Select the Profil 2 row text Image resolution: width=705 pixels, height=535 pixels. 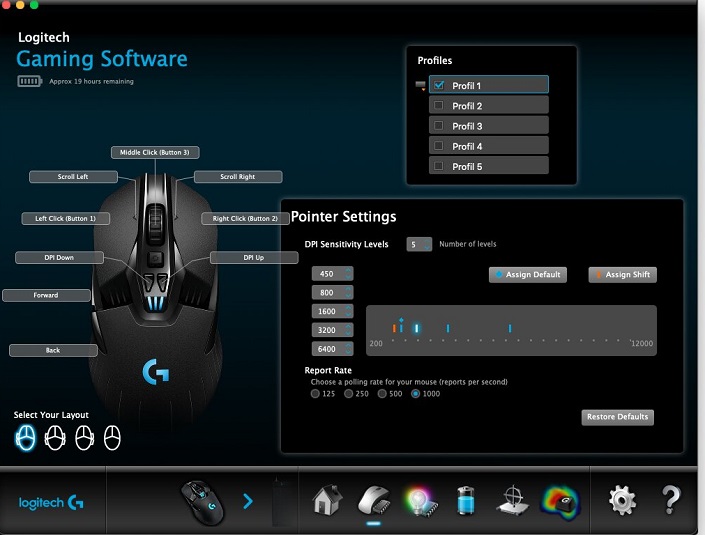coord(467,106)
